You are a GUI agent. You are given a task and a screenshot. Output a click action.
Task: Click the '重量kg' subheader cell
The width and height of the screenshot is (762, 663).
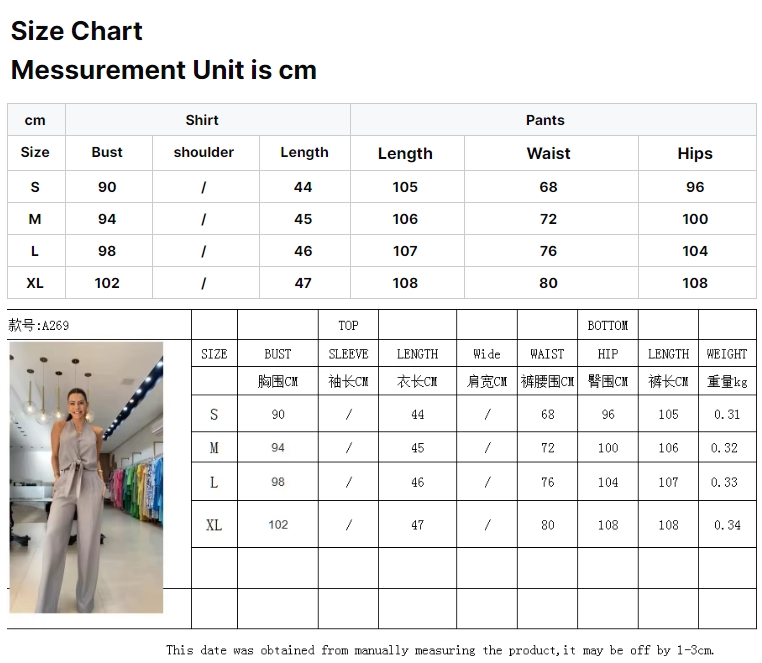(x=727, y=381)
